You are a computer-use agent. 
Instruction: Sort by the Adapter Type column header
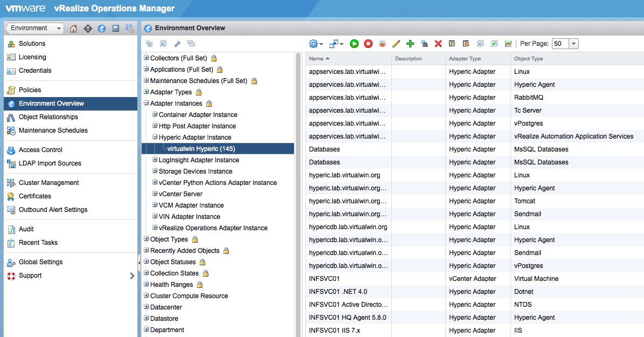tap(478, 58)
